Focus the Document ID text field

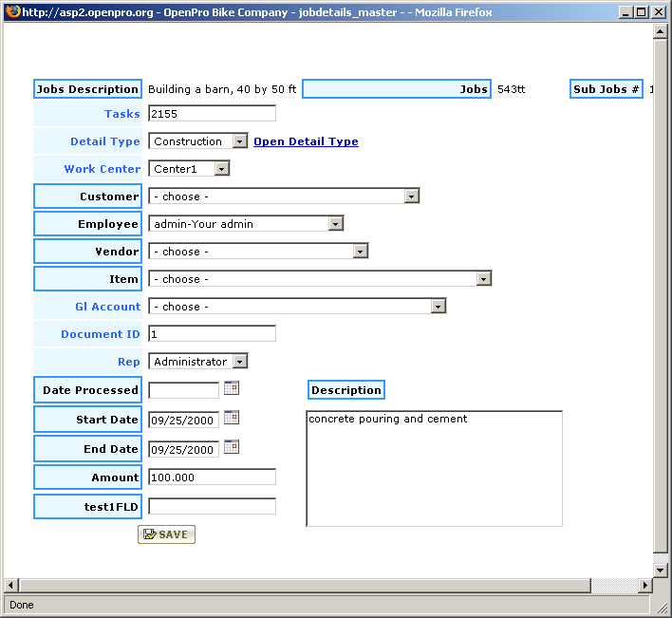click(212, 334)
